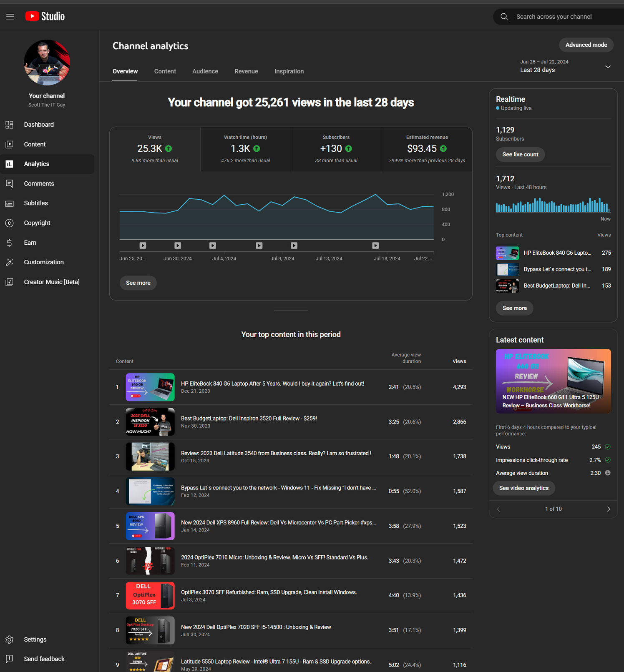Click the search magnifier icon
The height and width of the screenshot is (672, 624).
pos(504,17)
